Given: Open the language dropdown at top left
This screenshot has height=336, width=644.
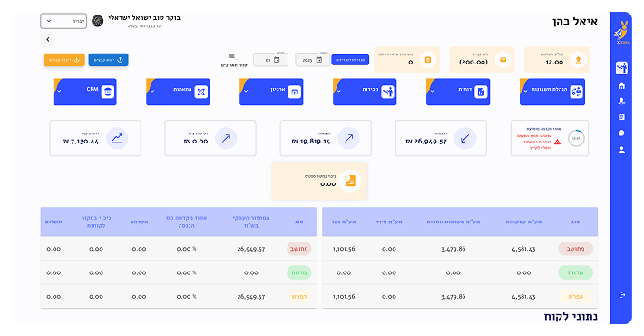Looking at the screenshot, I should (x=63, y=21).
